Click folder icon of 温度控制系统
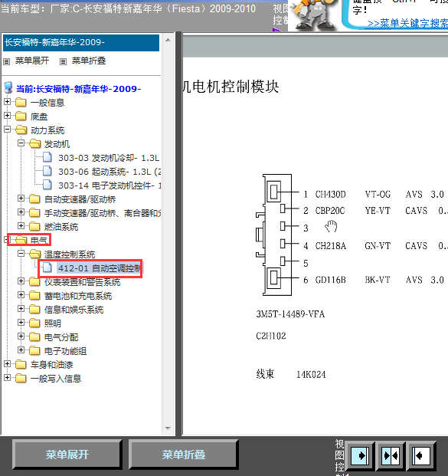448x476 pixels. 34,254
